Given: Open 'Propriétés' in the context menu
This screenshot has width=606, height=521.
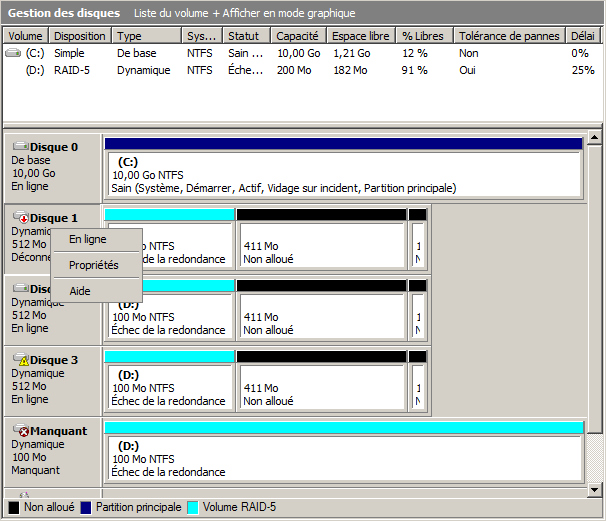Looking at the screenshot, I should coord(93,265).
